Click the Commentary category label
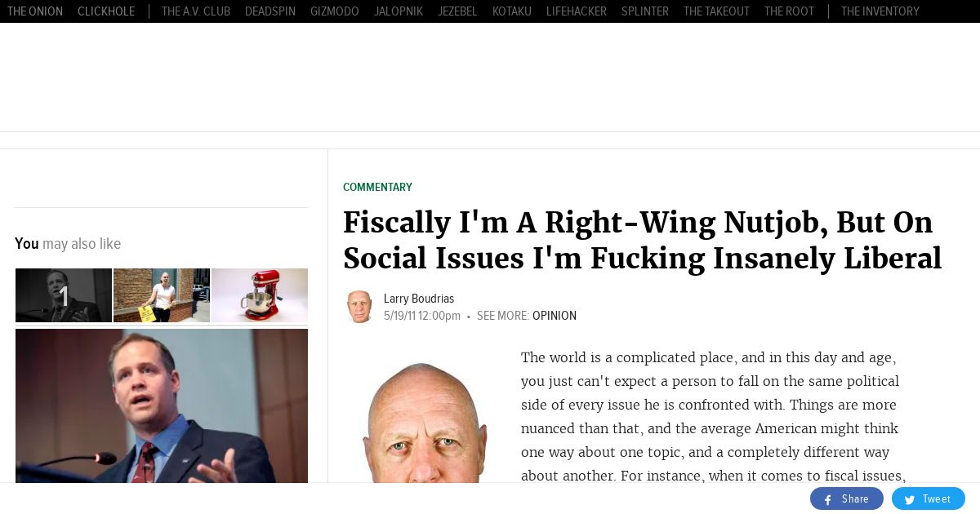980x514 pixels. click(x=377, y=188)
